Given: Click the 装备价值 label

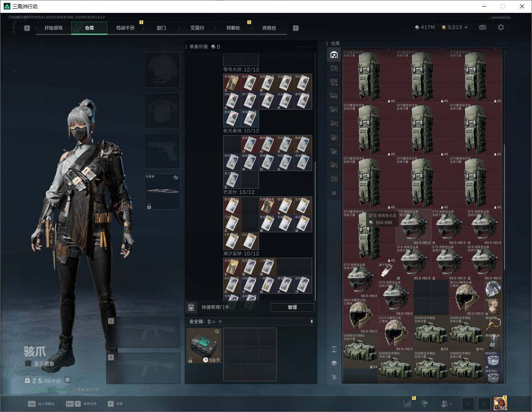Looking at the screenshot, I should tap(198, 47).
